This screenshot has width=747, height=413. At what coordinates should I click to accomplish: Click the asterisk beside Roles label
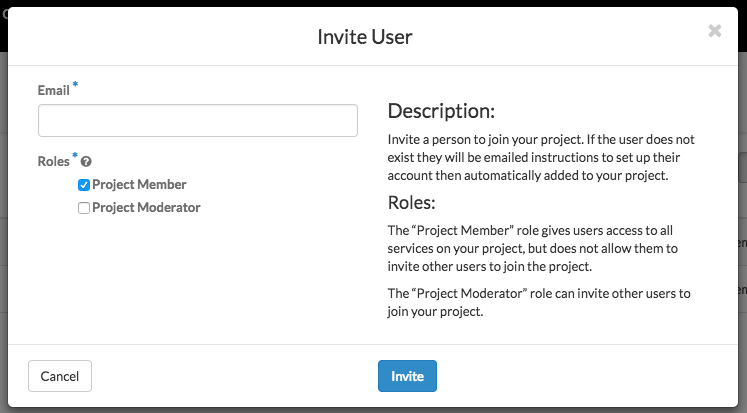coord(75,155)
